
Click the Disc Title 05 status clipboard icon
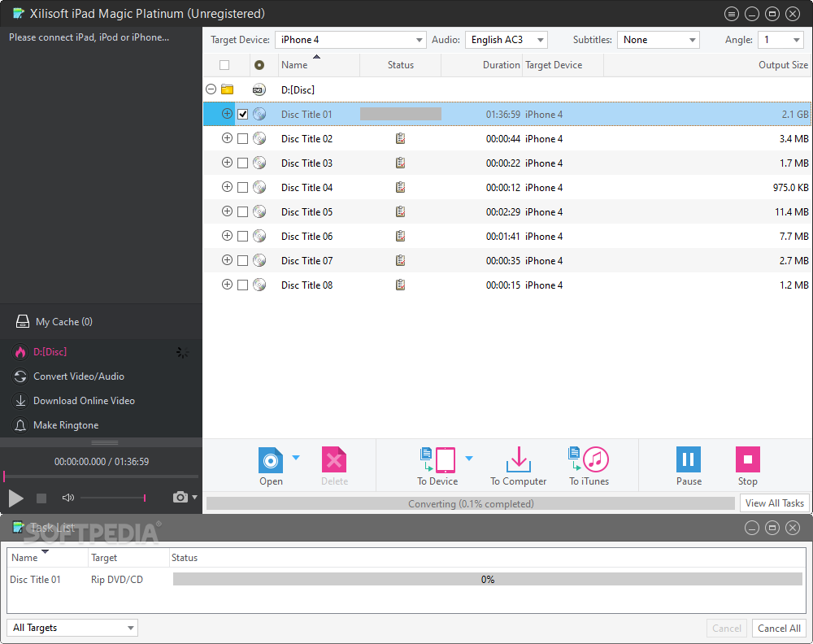400,211
